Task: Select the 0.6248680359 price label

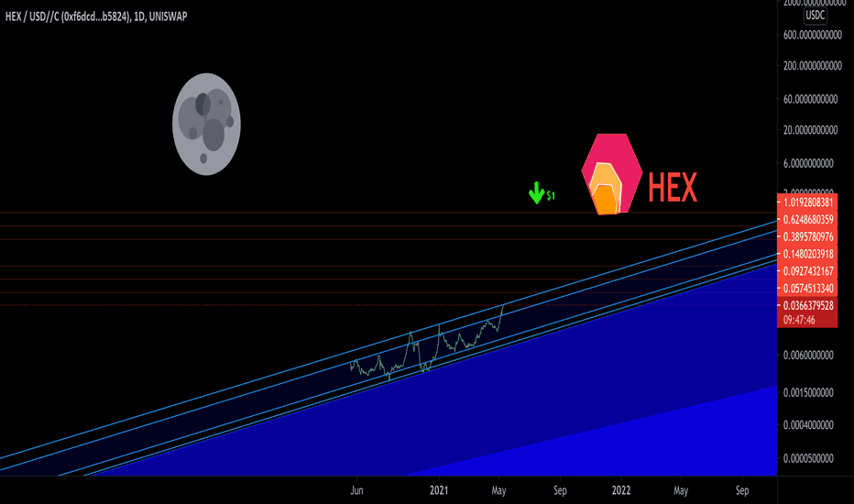Action: 807,220
